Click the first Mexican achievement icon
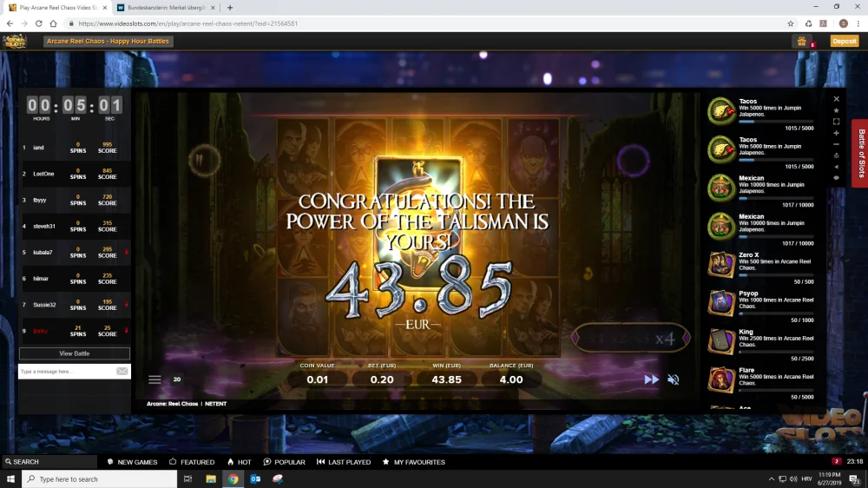The width and height of the screenshot is (868, 488). coord(721,188)
